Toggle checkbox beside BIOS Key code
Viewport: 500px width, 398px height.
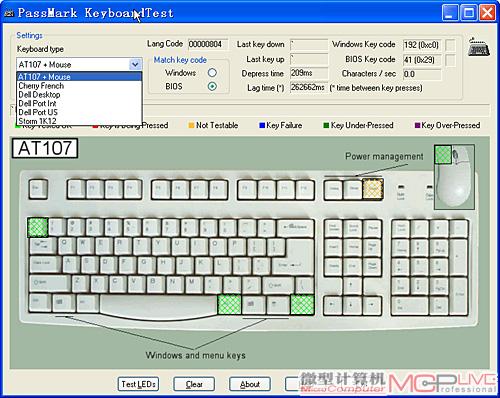tap(450, 60)
